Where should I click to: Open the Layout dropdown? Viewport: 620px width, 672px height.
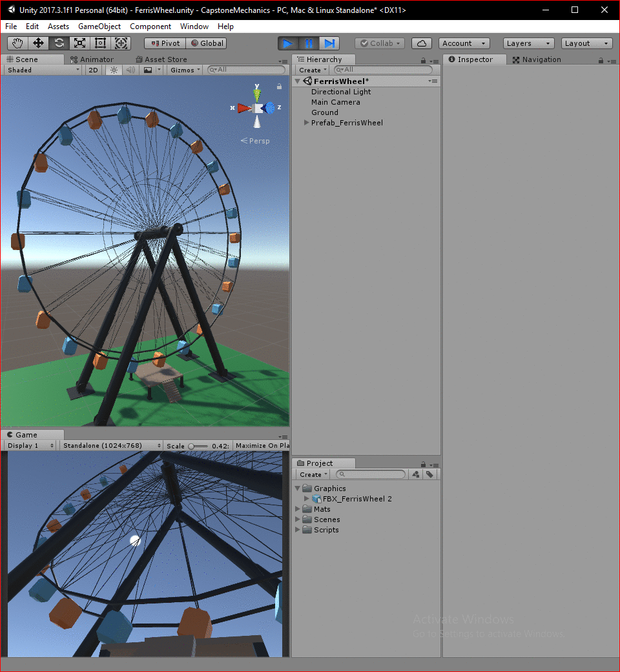(585, 43)
